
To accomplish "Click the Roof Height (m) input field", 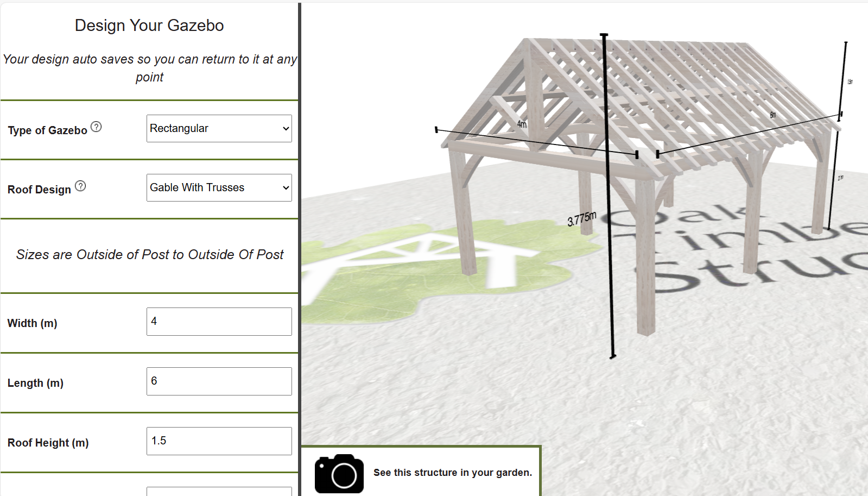I will (219, 441).
